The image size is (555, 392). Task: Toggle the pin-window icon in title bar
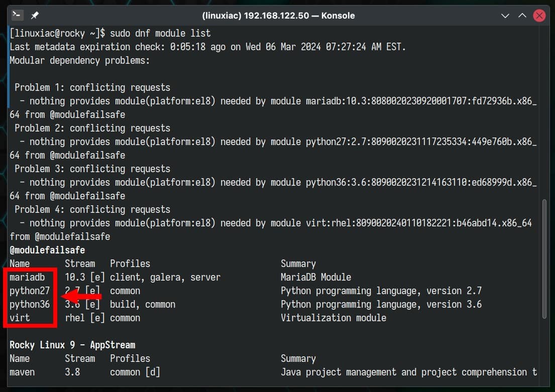(x=34, y=16)
